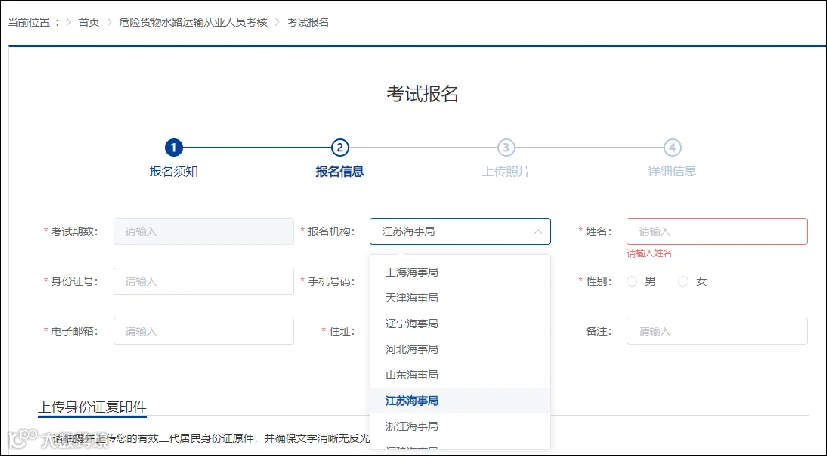
Task: Choose 河北海事局 from the list
Action: pyautogui.click(x=460, y=349)
